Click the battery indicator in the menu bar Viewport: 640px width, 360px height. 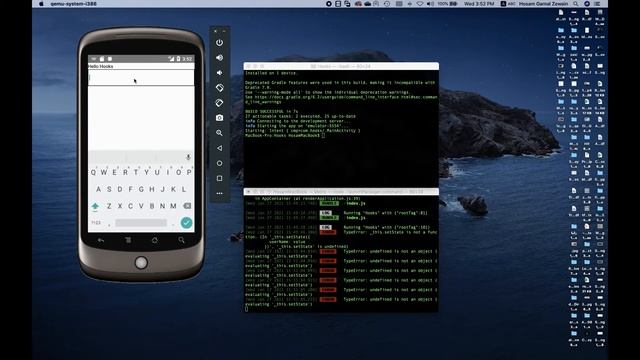(448, 4)
